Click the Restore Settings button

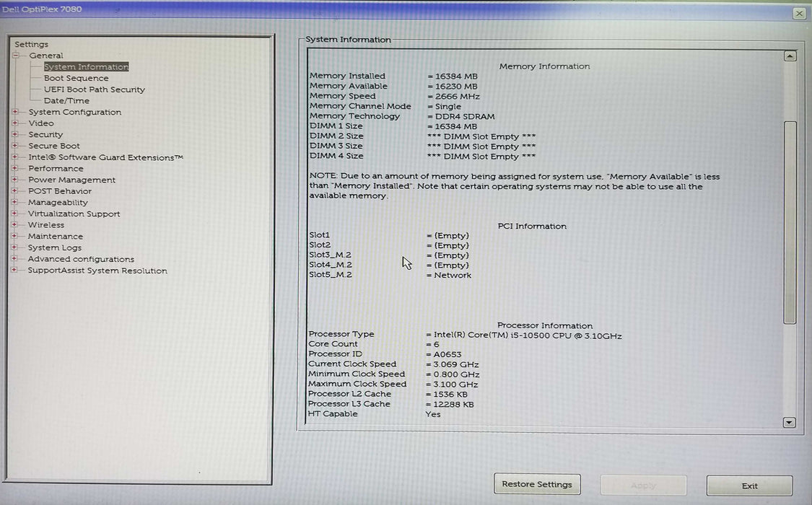tap(537, 484)
